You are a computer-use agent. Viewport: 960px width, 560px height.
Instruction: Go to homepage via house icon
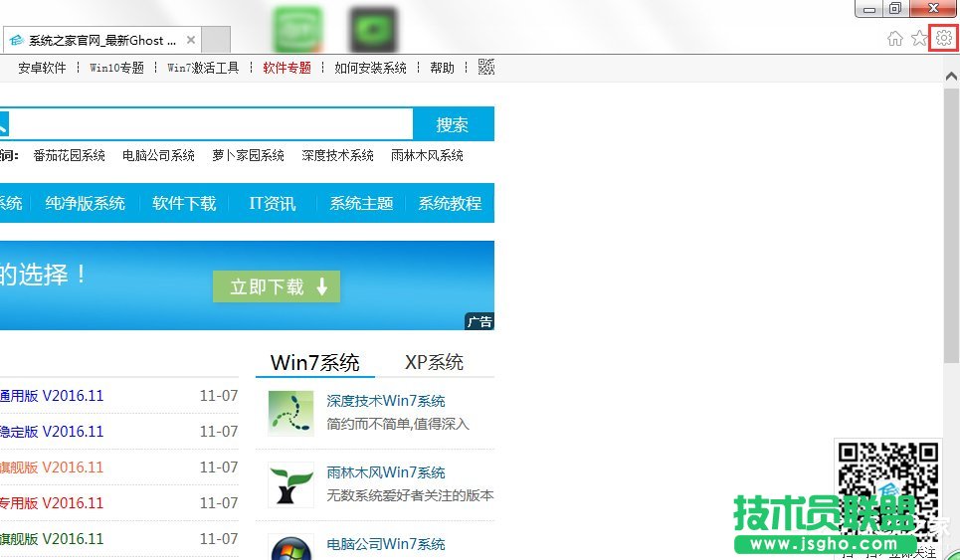click(895, 39)
